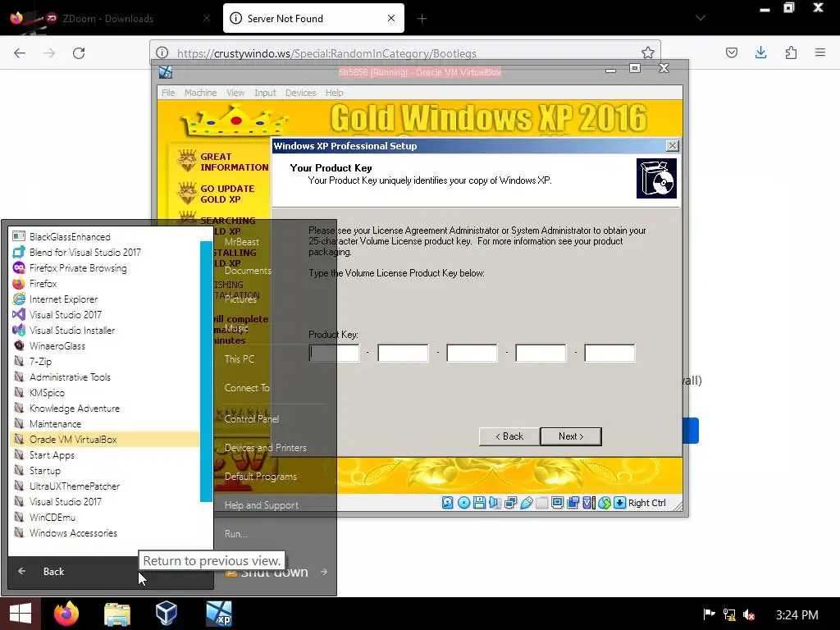Click the second product key field
Viewport: 840px width, 630px height.
(403, 354)
